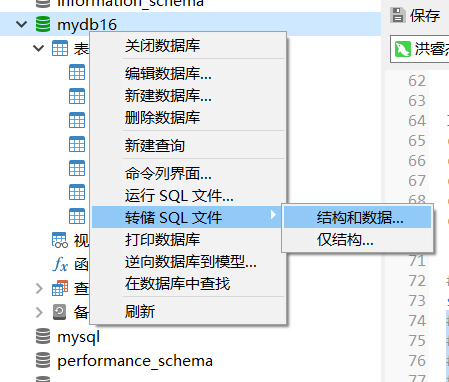Open the connection dropdown with the dolphin icon

pyautogui.click(x=420, y=49)
